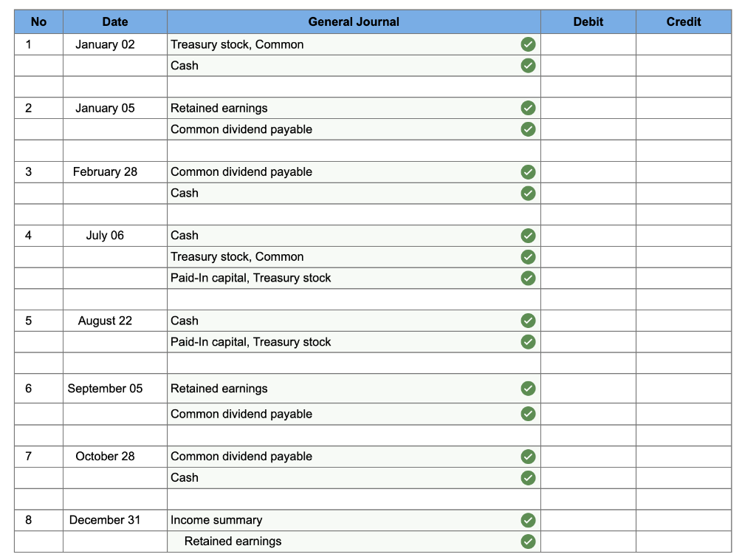Click the checkmark for July 06 Paid-In capital, Treasury stock
The width and height of the screenshot is (756, 560).
[528, 278]
